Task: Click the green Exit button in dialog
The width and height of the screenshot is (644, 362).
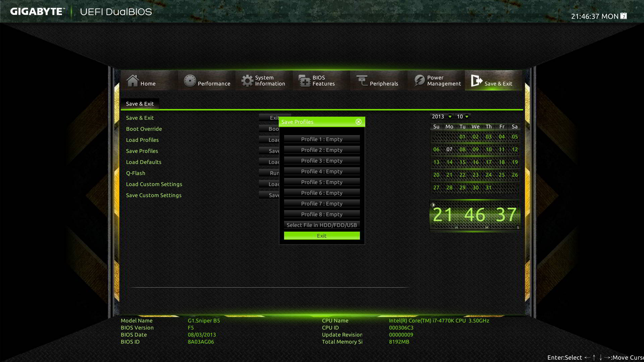Action: tap(322, 236)
